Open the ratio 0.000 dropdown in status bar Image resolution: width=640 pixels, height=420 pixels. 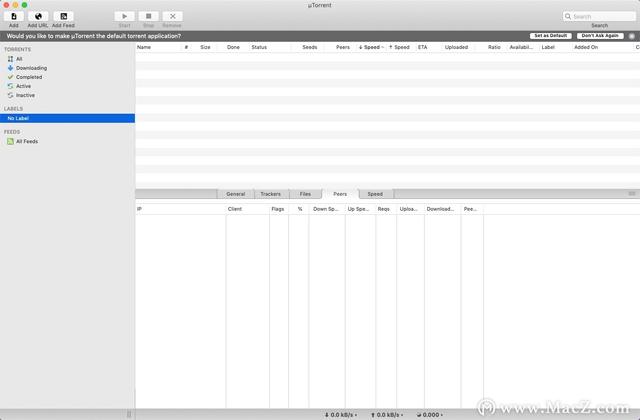click(x=429, y=415)
